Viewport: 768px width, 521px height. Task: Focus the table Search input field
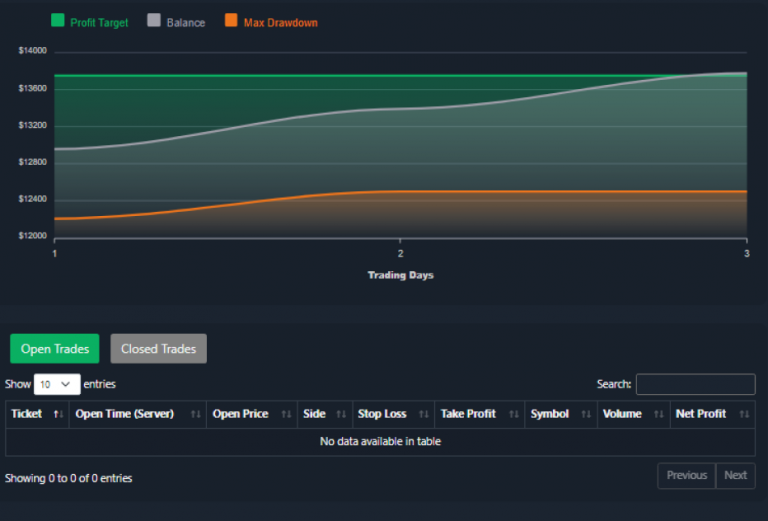point(695,384)
